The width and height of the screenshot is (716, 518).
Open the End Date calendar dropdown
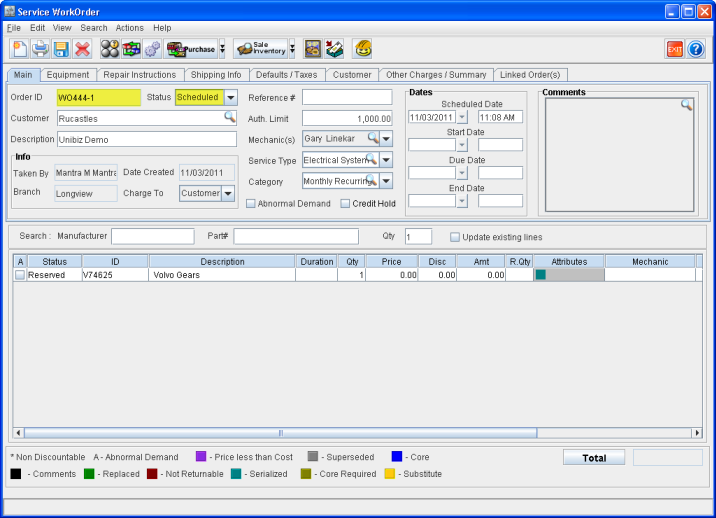[x=462, y=201]
